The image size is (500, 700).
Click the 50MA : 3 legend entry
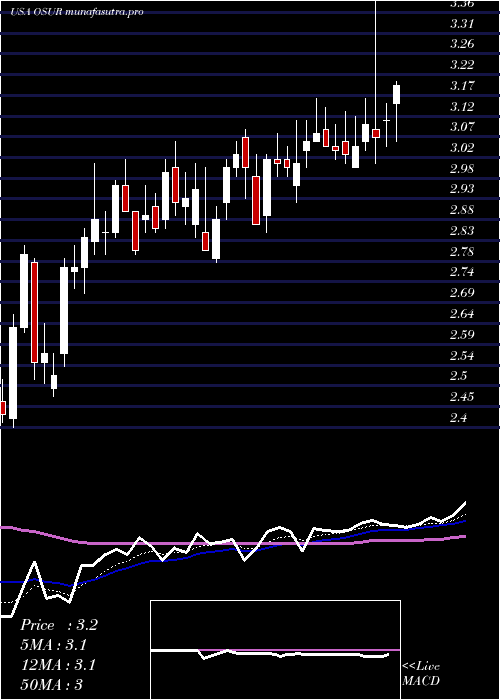[52, 684]
